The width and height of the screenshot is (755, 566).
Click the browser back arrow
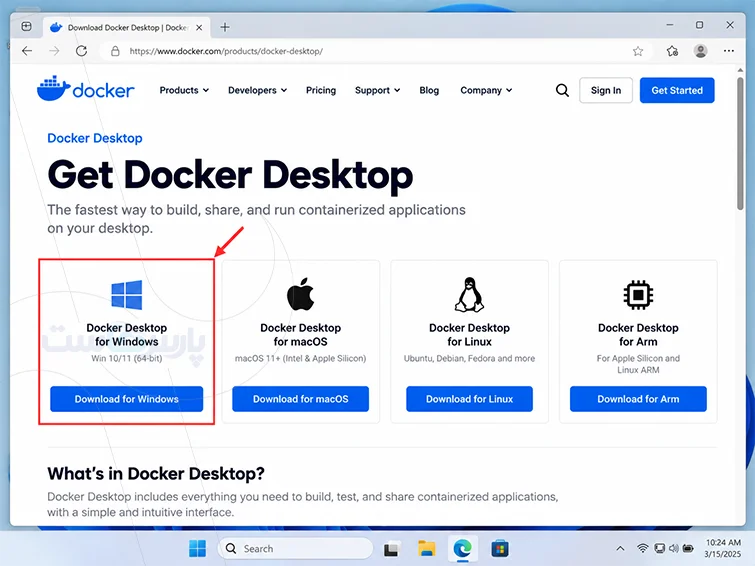tap(27, 51)
